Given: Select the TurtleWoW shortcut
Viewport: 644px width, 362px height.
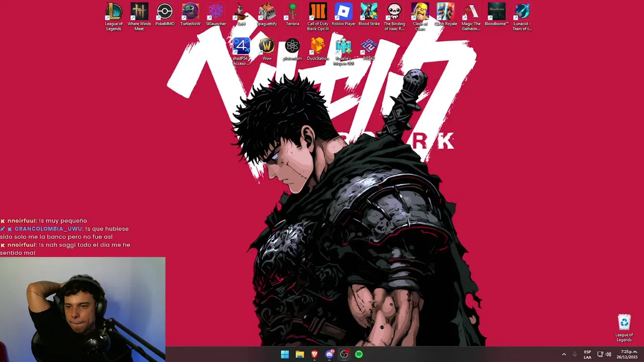Looking at the screenshot, I should (x=190, y=15).
